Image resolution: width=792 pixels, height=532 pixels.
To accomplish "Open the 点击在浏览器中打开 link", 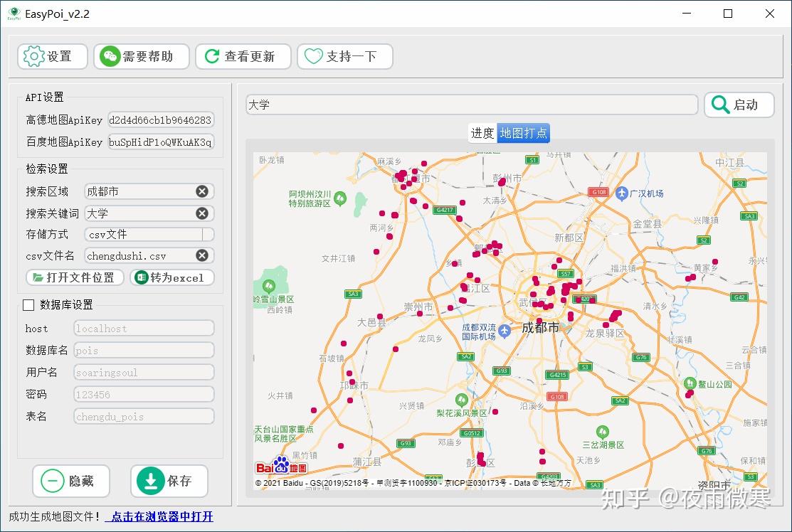I will [x=159, y=516].
